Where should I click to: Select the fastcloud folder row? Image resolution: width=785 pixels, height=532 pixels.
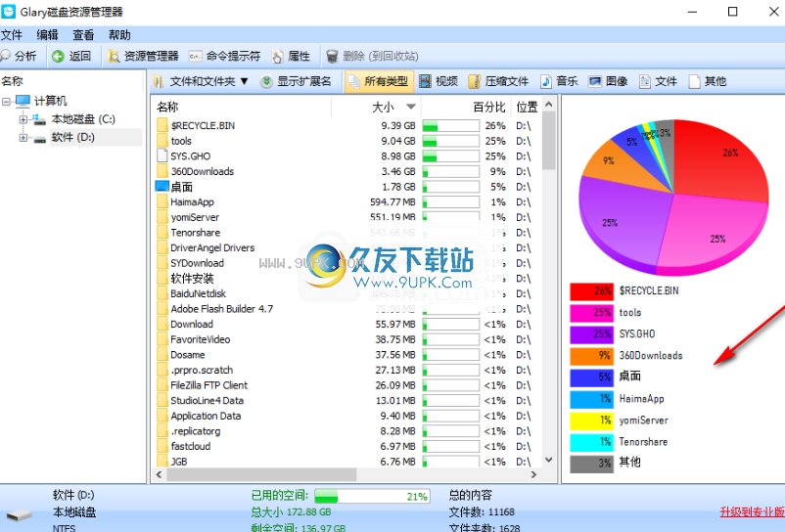346,447
